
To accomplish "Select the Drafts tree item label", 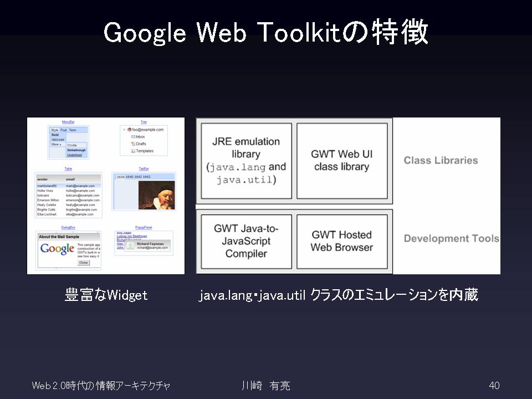I will point(141,144).
